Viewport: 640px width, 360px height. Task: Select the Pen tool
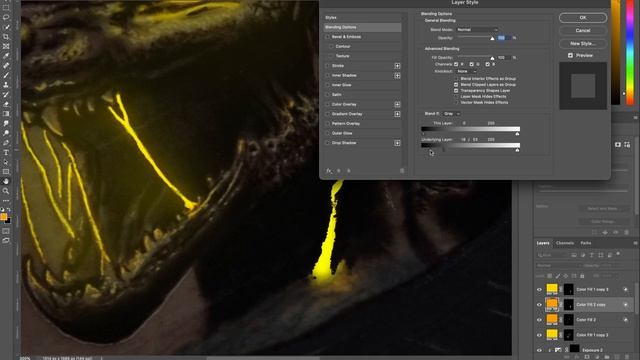(x=6, y=143)
